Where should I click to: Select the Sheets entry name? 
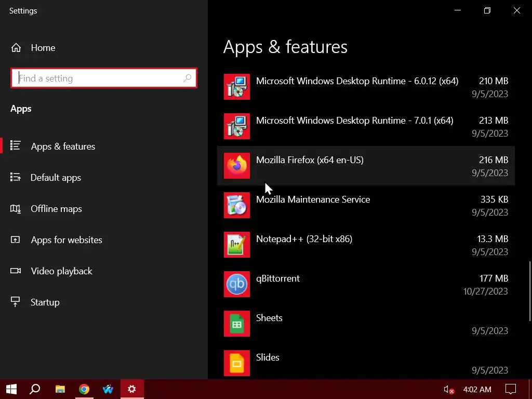270,318
